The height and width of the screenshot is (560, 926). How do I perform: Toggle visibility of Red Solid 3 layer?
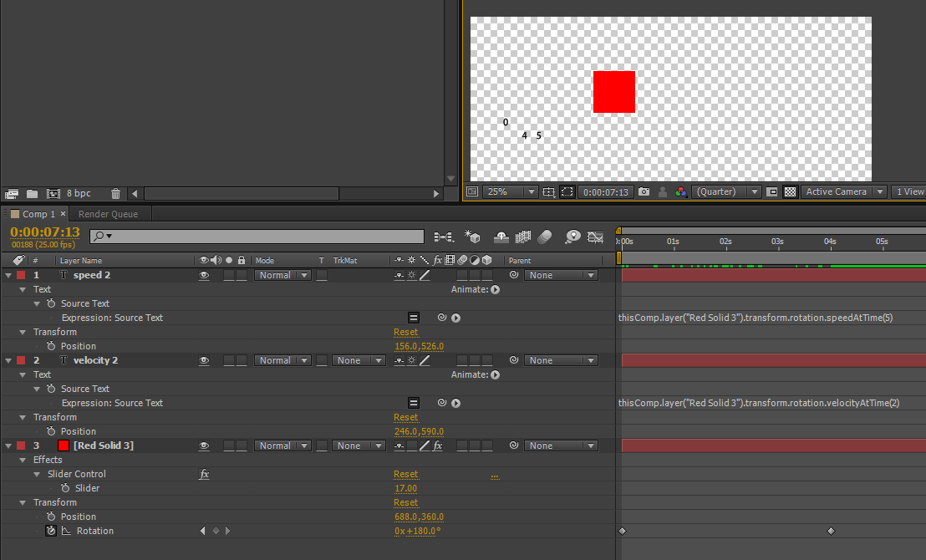pos(204,445)
